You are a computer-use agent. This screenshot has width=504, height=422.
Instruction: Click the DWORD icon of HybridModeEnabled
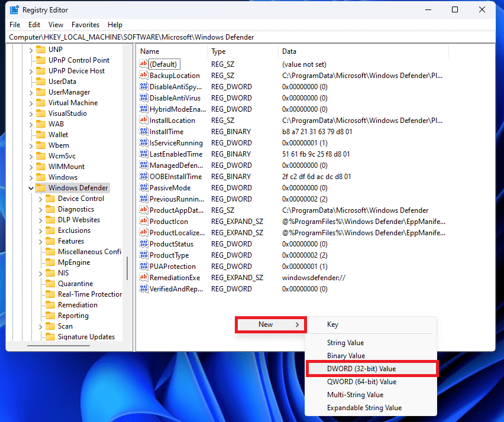click(143, 109)
